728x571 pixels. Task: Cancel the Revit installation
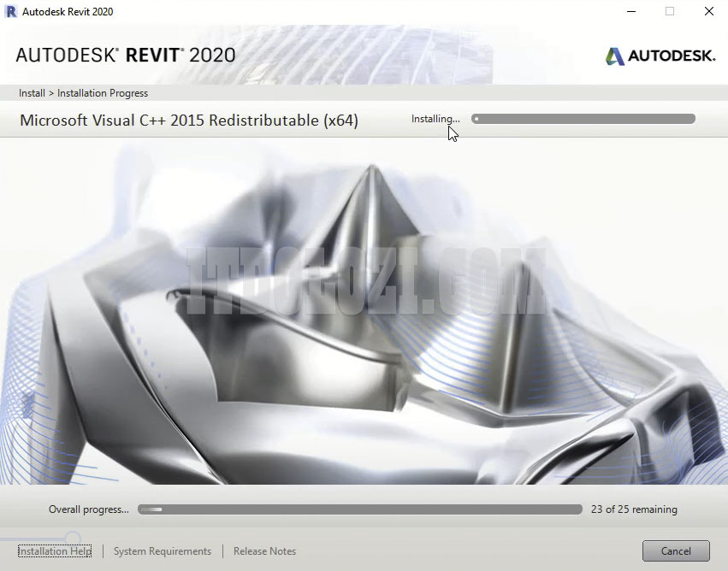[676, 550]
